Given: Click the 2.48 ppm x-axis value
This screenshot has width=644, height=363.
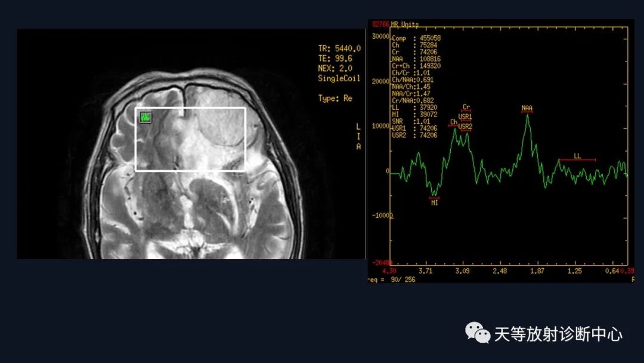Looking at the screenshot, I should pos(500,271).
